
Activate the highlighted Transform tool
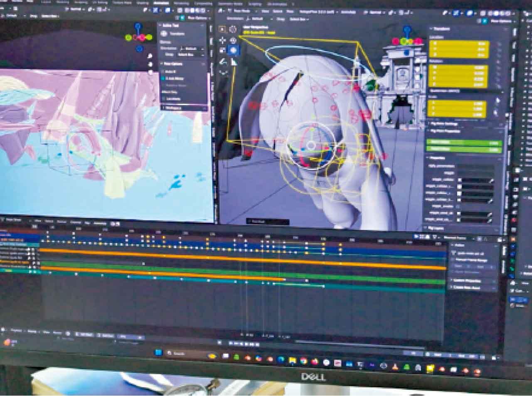point(233,50)
